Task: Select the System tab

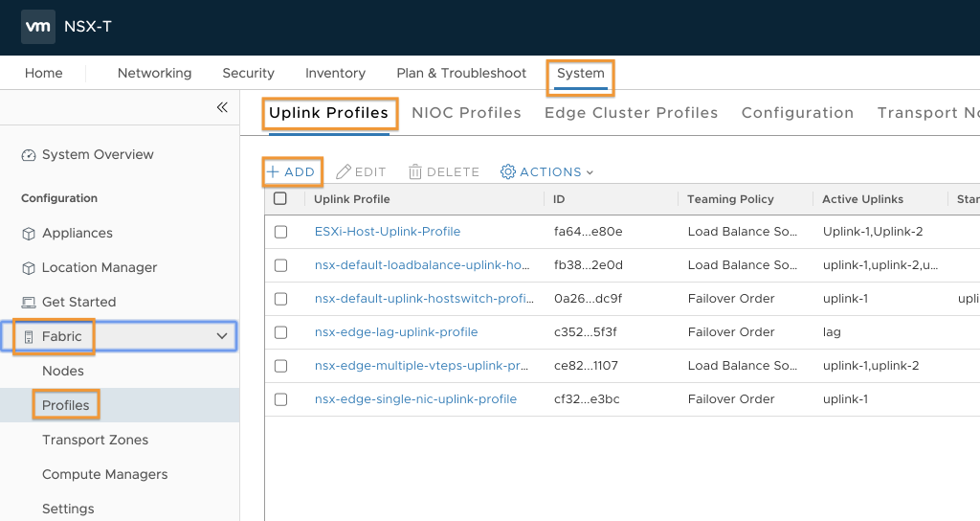Action: pos(581,73)
